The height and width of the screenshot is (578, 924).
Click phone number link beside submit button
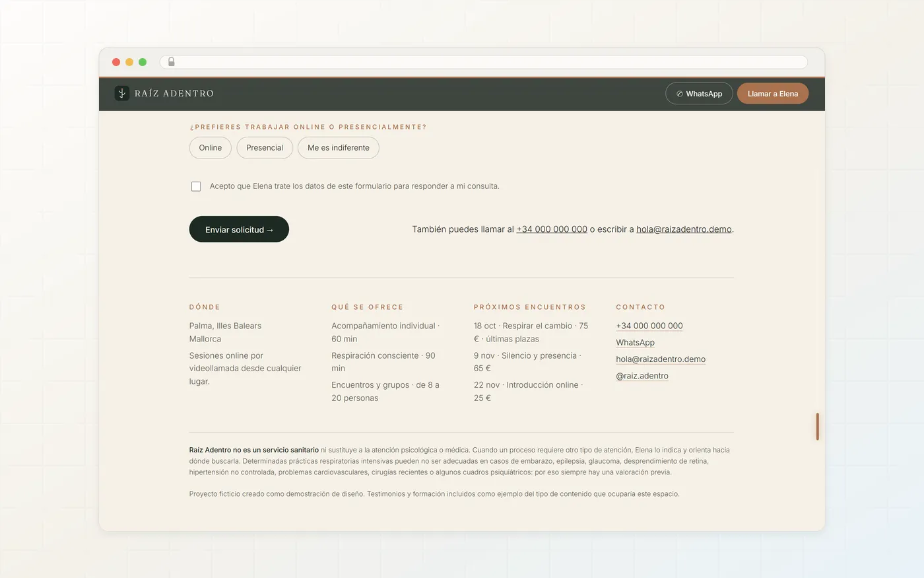pos(552,229)
